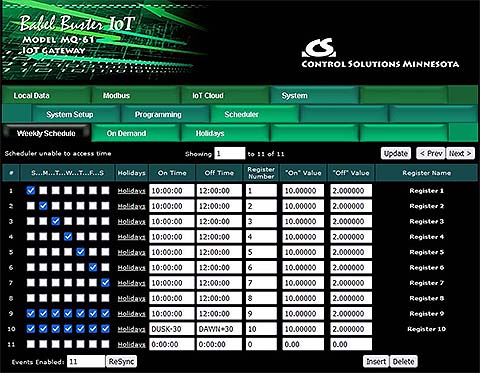Click 'Scheduler unable to access time' message
The height and width of the screenshot is (373, 480).
pos(58,153)
